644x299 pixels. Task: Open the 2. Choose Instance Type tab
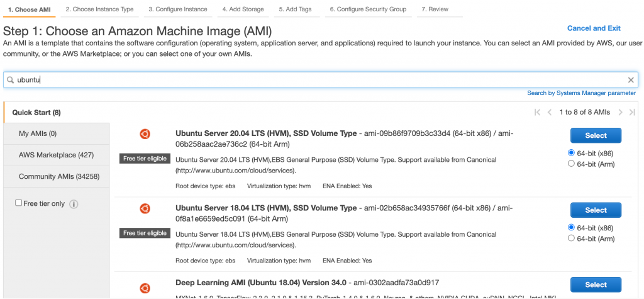100,9
